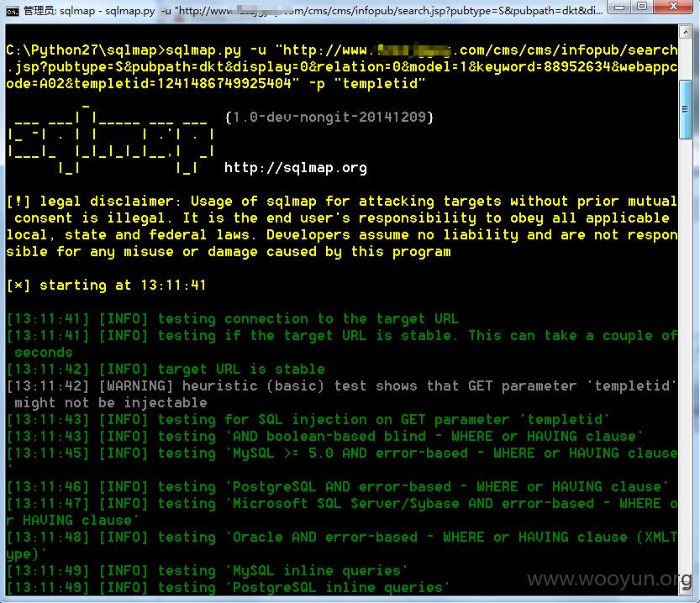Click the 'testing for SQL injection on GET parameter' line
This screenshot has height=603, width=700.
click(x=308, y=420)
